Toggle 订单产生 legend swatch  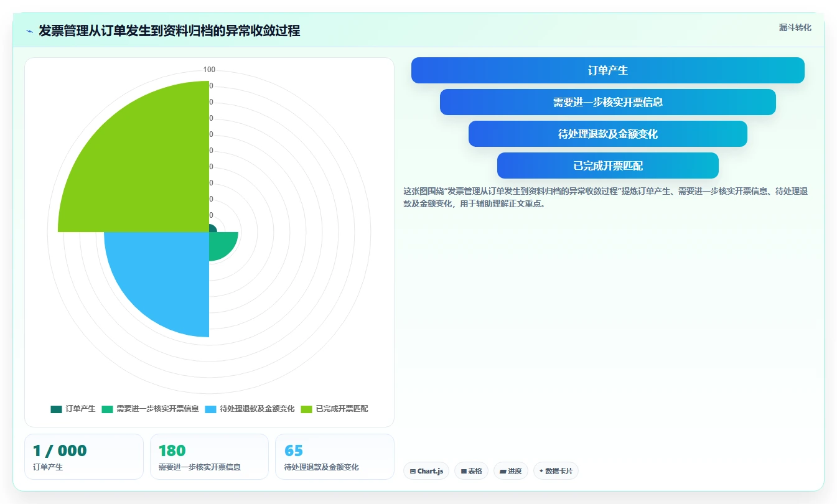56,409
